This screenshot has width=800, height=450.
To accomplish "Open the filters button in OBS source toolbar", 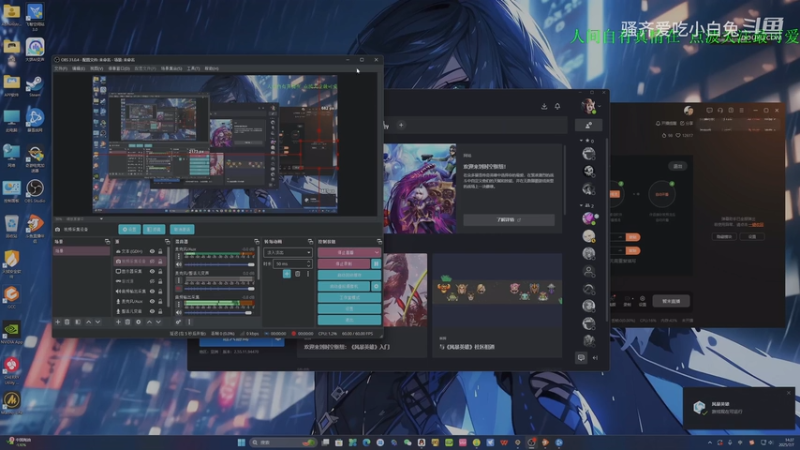I will click(x=154, y=230).
